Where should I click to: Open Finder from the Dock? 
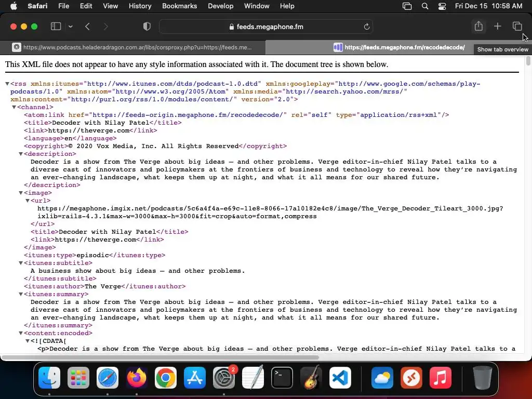coord(49,378)
